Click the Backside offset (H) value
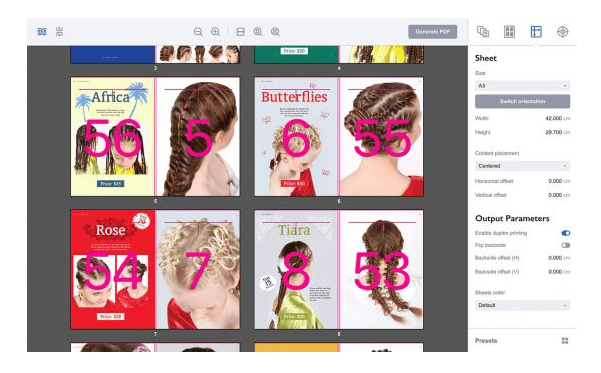This screenshot has width=601, height=373. pos(555,258)
